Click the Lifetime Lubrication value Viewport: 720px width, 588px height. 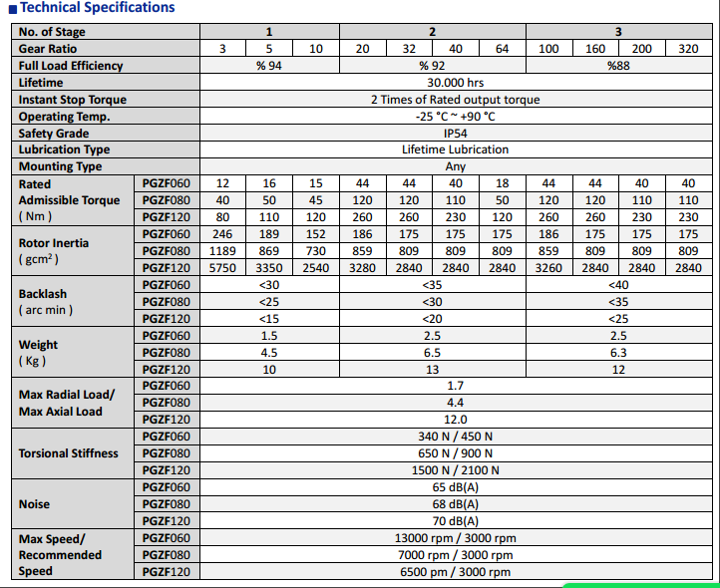456,149
